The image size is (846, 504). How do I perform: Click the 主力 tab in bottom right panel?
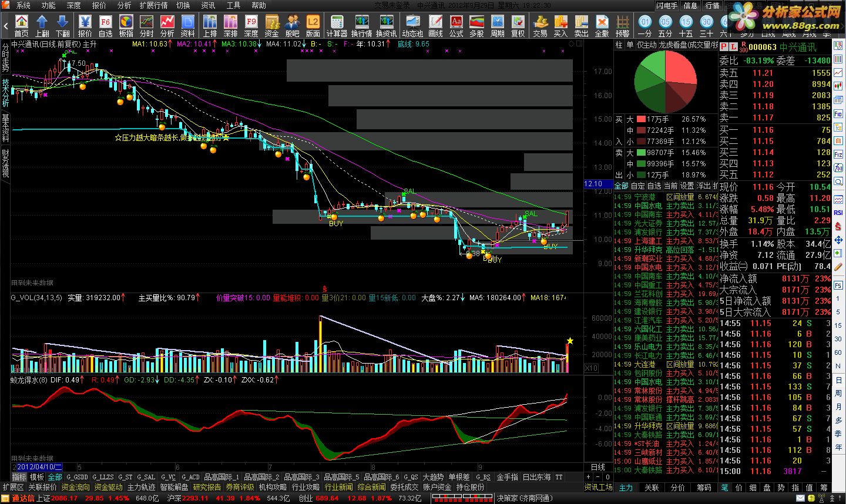point(626,488)
